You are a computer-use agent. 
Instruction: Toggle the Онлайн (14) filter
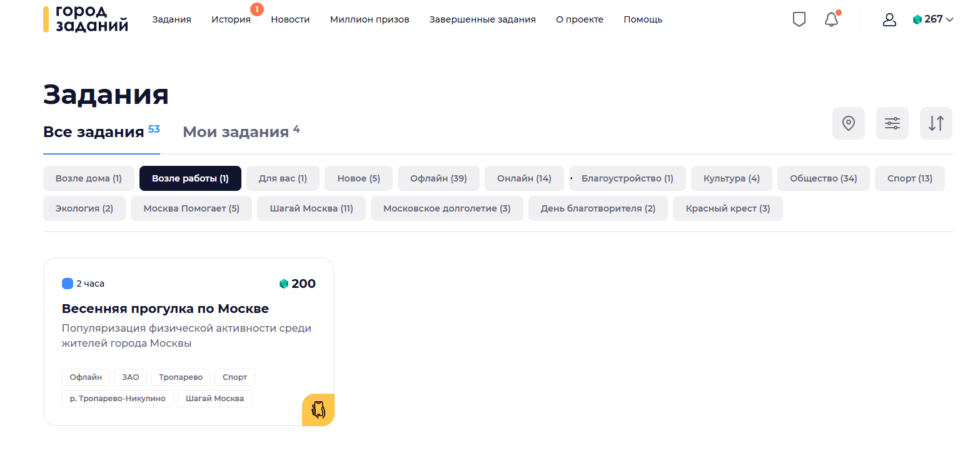524,178
